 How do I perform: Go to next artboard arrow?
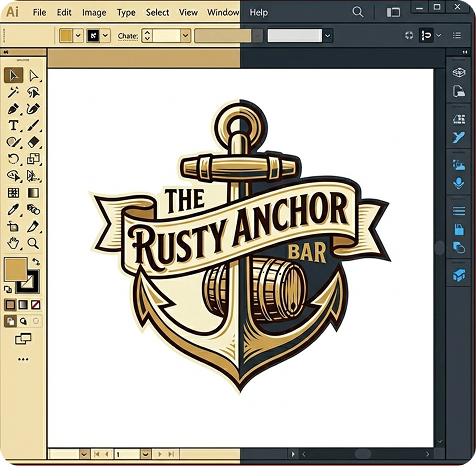click(x=159, y=454)
